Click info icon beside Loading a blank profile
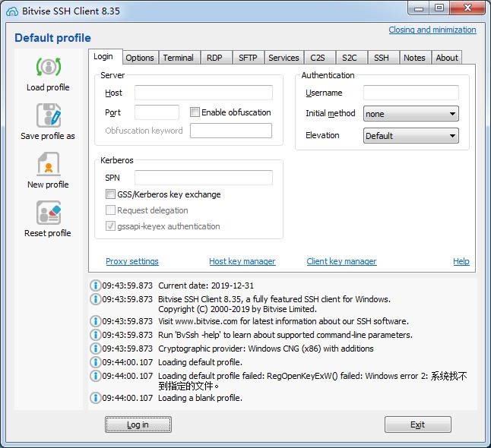The image size is (491, 448). point(95,398)
